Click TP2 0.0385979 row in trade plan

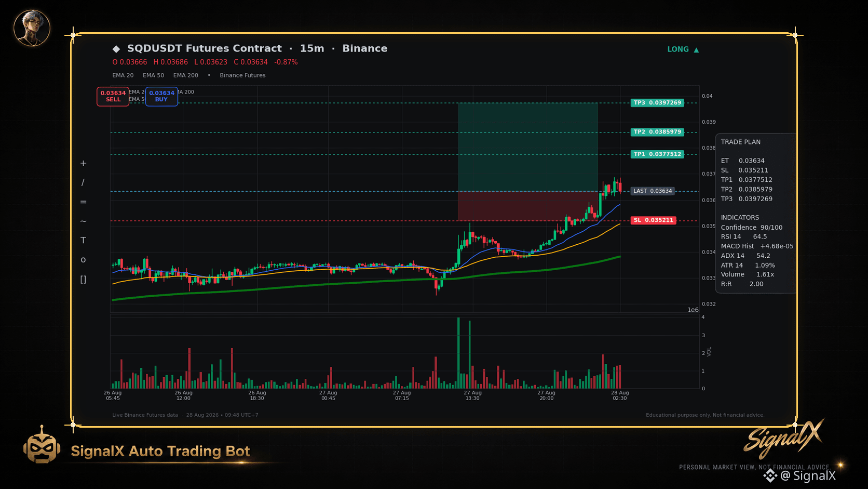(x=747, y=190)
